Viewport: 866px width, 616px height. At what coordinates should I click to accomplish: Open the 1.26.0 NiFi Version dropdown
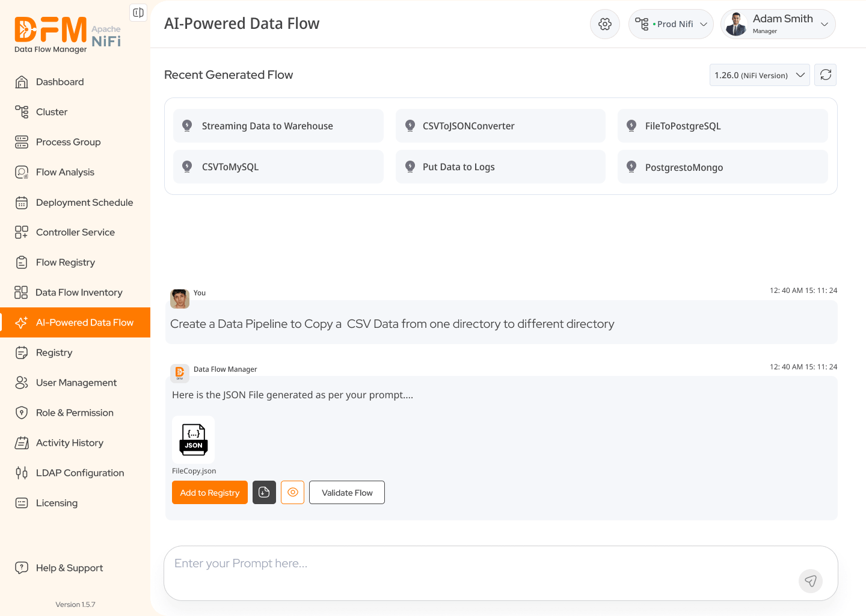760,75
